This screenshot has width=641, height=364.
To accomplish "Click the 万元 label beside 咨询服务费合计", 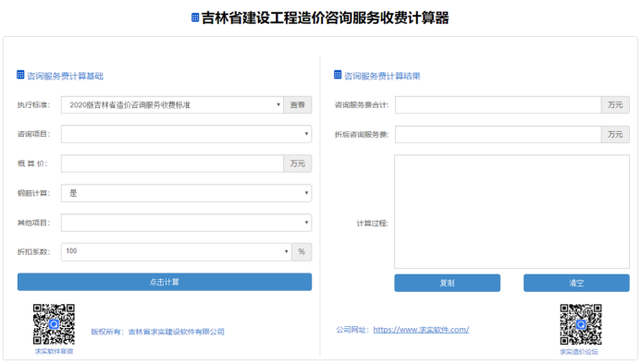I will (615, 105).
